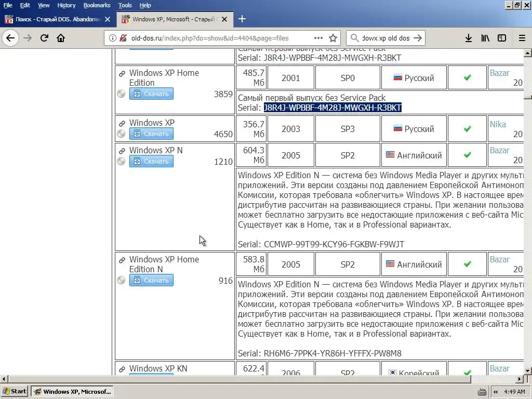The height and width of the screenshot is (399, 532).
Task: Toggle the sidebar view
Action: click(x=502, y=38)
